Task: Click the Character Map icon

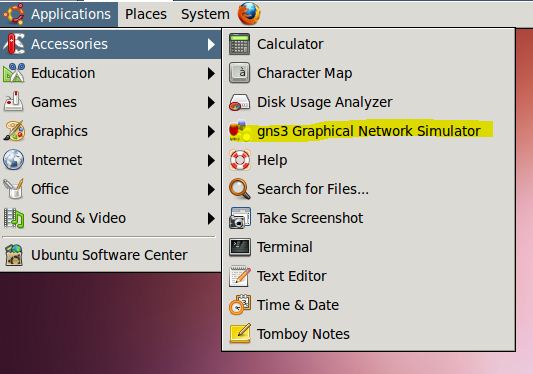Action: [240, 73]
